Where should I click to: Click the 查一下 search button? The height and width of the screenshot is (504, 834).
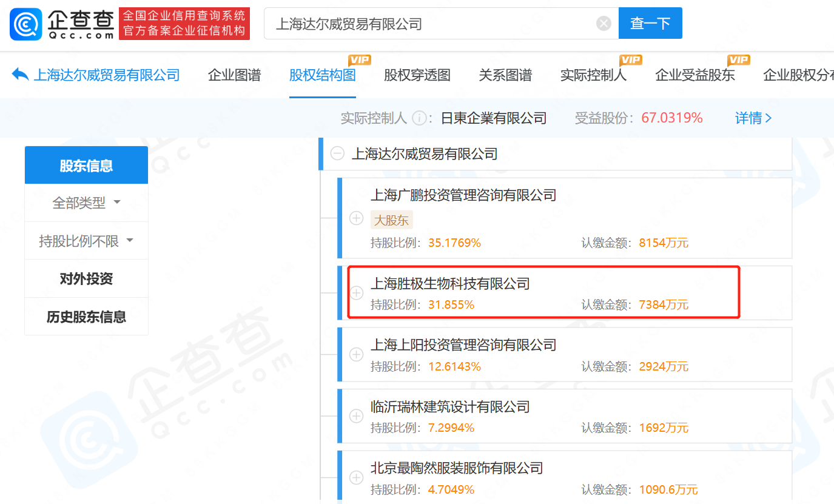click(650, 23)
